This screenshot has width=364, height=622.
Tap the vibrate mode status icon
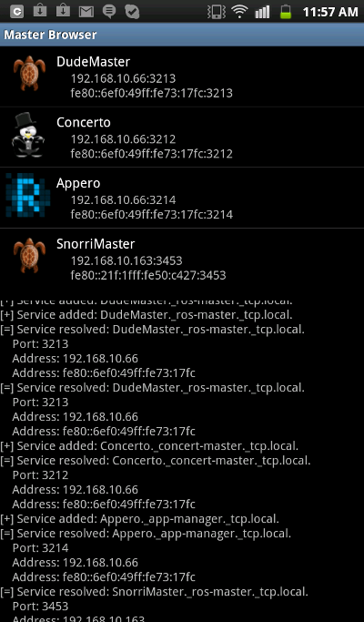coord(217,12)
